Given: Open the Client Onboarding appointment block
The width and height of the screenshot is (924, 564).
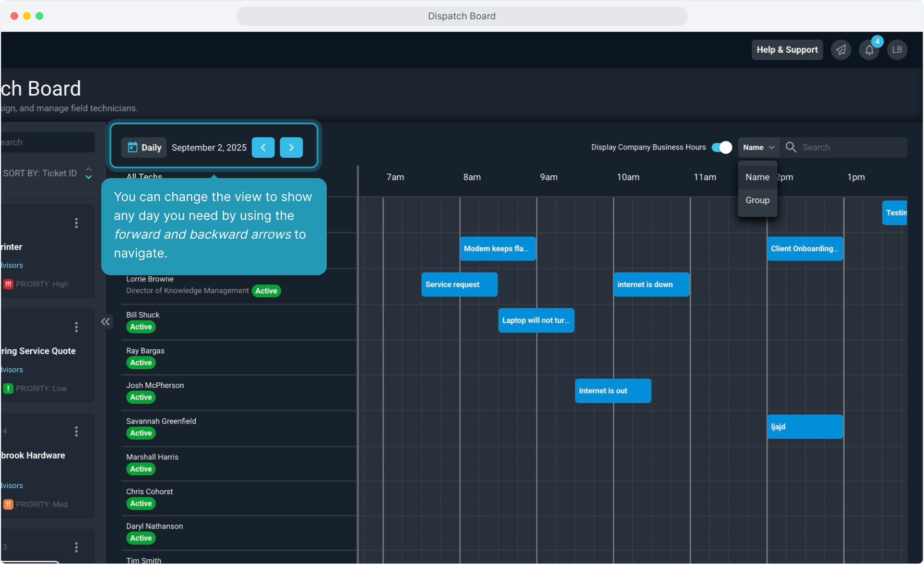Looking at the screenshot, I should (x=804, y=249).
